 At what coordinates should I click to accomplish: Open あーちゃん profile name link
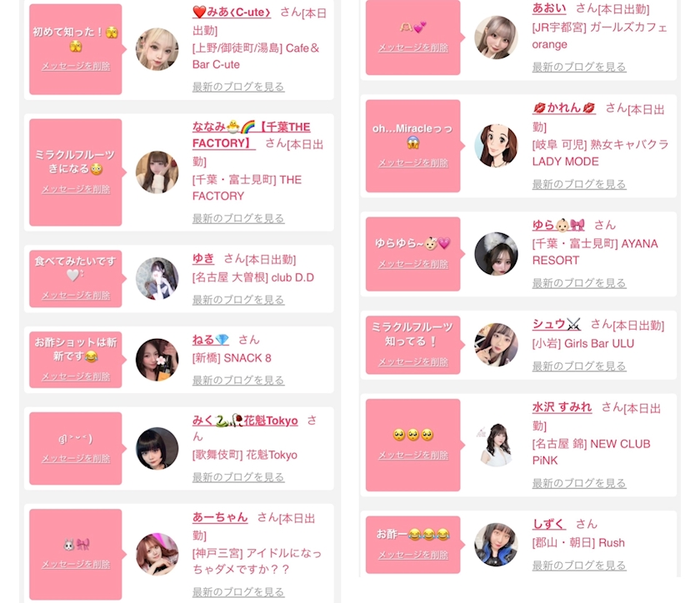point(220,517)
